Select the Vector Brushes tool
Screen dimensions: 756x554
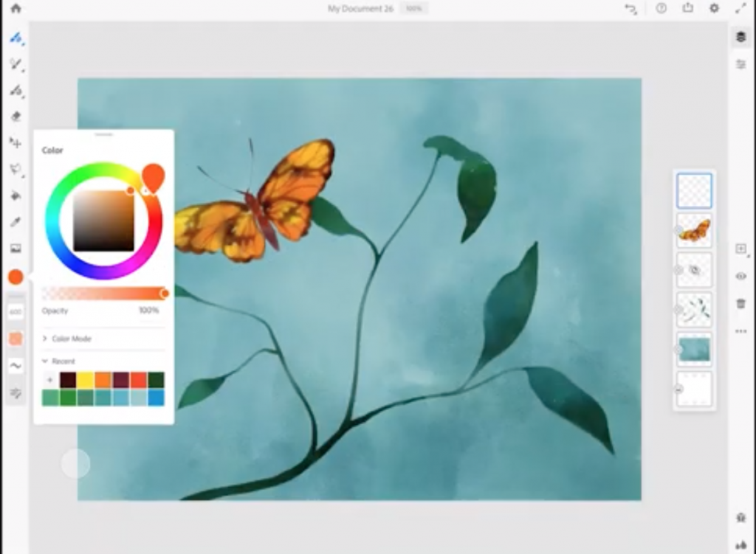(15, 91)
